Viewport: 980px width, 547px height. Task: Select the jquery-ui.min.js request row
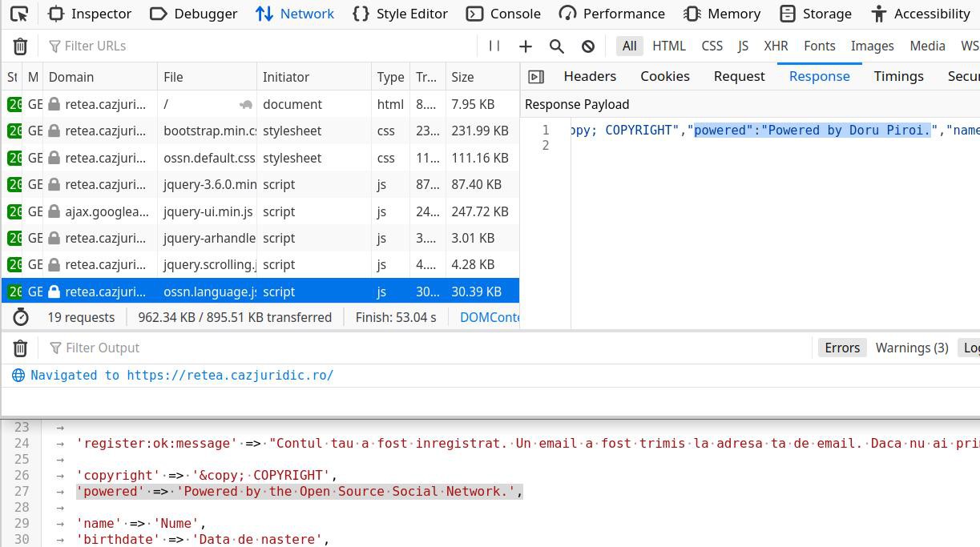(208, 211)
